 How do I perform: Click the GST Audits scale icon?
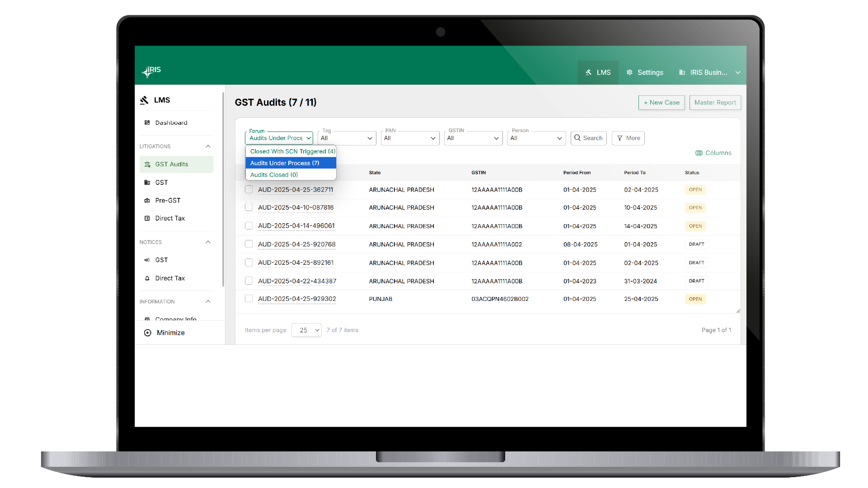point(147,164)
